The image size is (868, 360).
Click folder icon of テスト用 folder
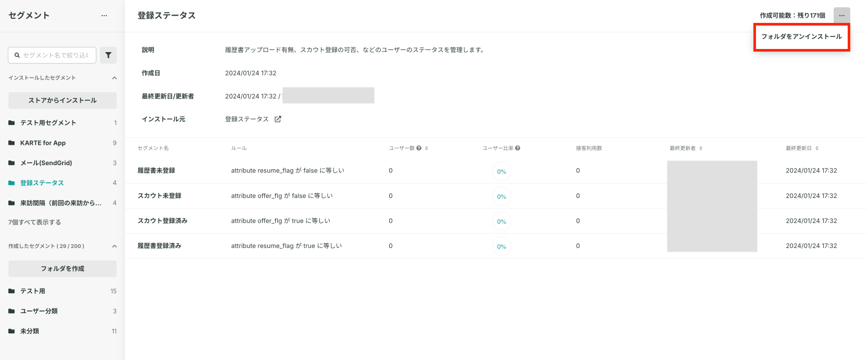tap(11, 291)
